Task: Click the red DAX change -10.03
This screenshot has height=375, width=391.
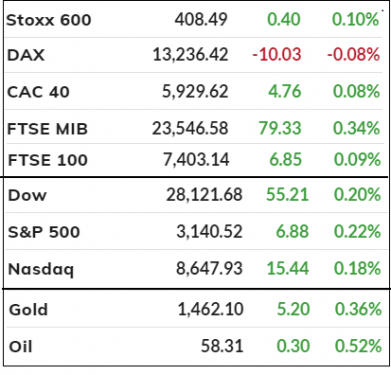Action: (x=277, y=54)
